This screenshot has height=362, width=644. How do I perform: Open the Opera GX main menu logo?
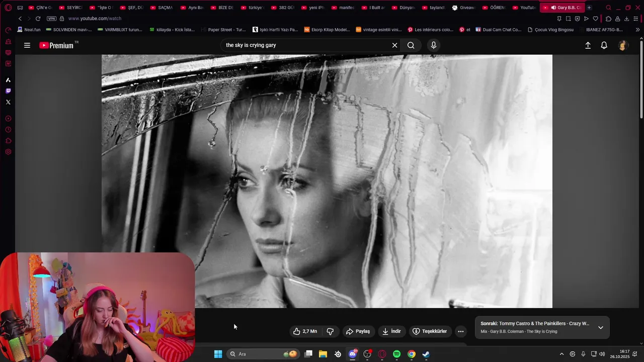coord(8,8)
